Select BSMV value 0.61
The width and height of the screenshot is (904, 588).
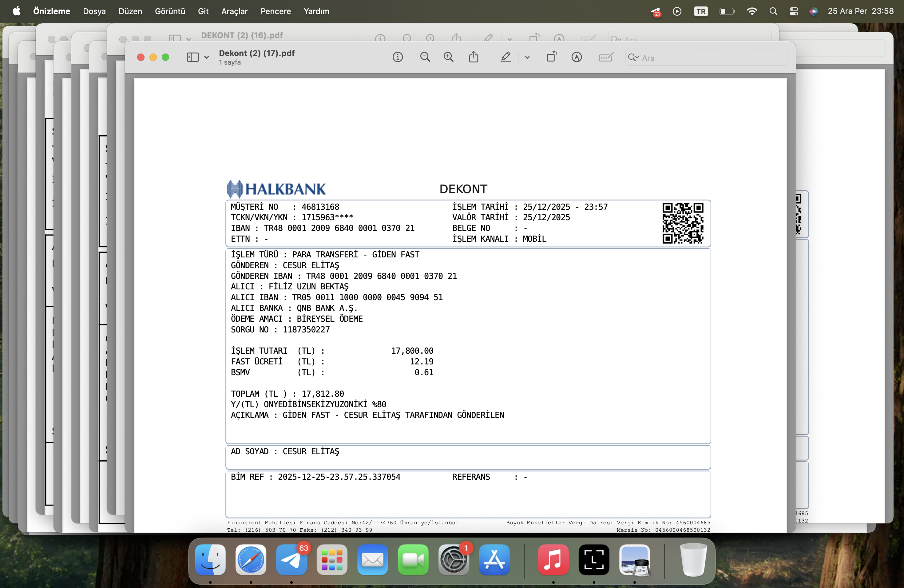(424, 373)
